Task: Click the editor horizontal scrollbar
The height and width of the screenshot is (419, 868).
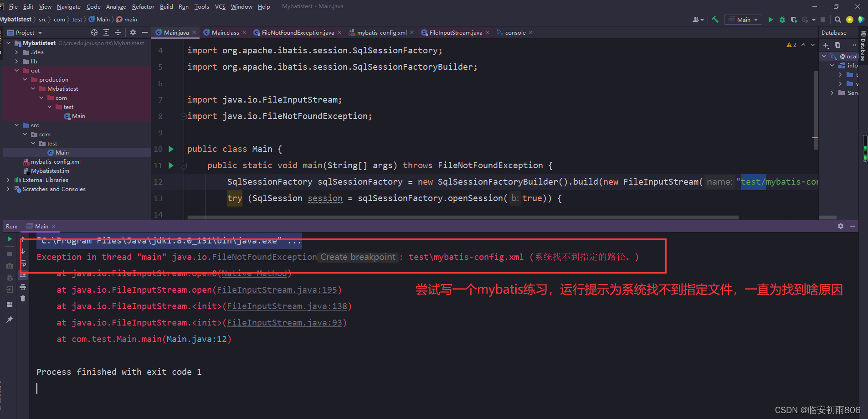Action: [x=463, y=217]
